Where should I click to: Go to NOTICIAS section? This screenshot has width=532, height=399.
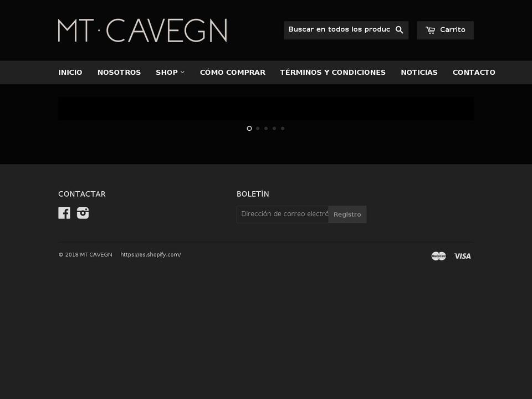(419, 72)
